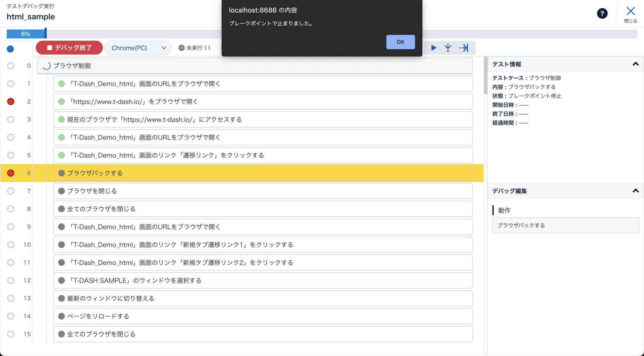The height and width of the screenshot is (356, 644).
Task: Click the 未実行 11 status filter
Action: [x=195, y=48]
